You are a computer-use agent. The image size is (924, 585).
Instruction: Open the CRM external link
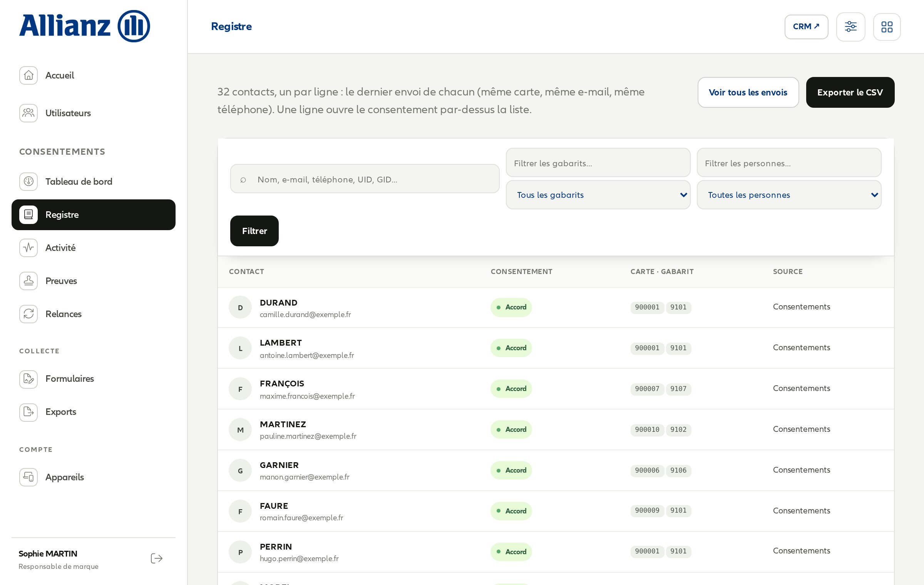click(x=807, y=27)
